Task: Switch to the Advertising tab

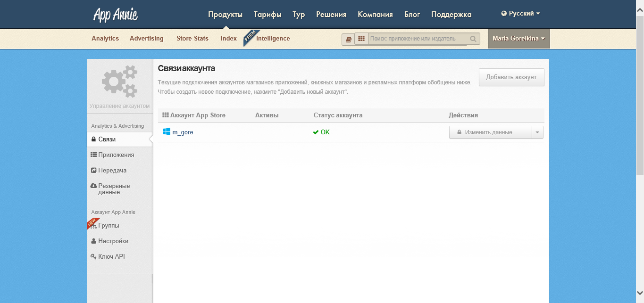Action: tap(147, 39)
